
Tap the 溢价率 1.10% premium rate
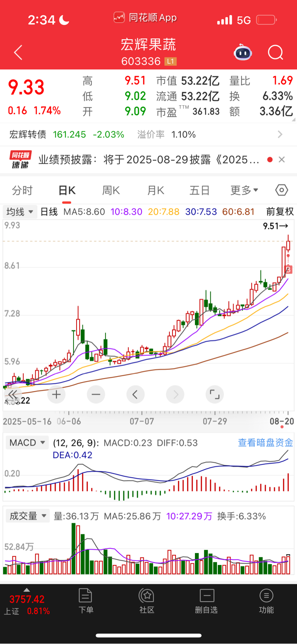point(166,134)
